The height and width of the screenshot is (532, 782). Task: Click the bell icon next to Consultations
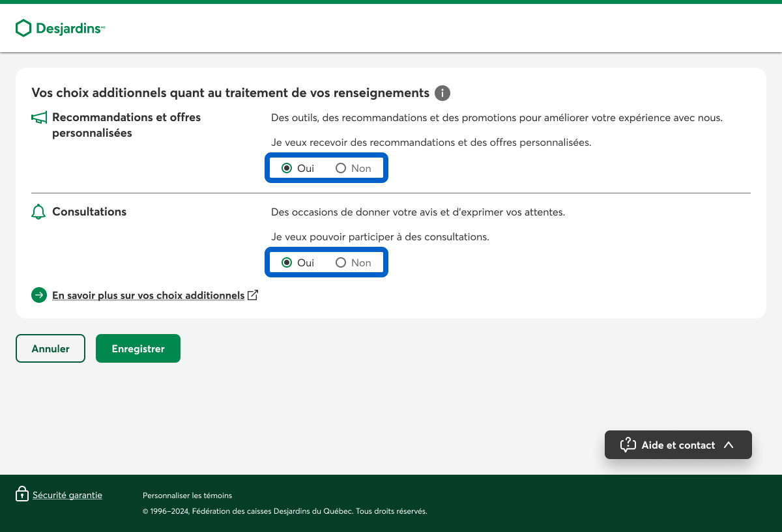coord(38,212)
